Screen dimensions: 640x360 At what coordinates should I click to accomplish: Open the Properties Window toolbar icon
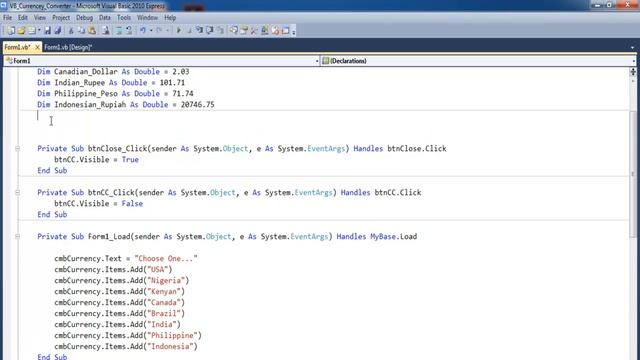pos(244,31)
